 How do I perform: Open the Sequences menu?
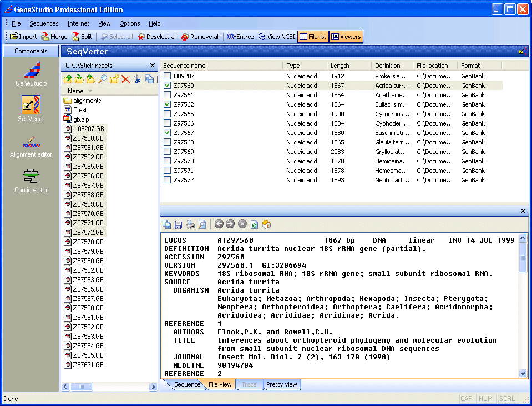[44, 23]
